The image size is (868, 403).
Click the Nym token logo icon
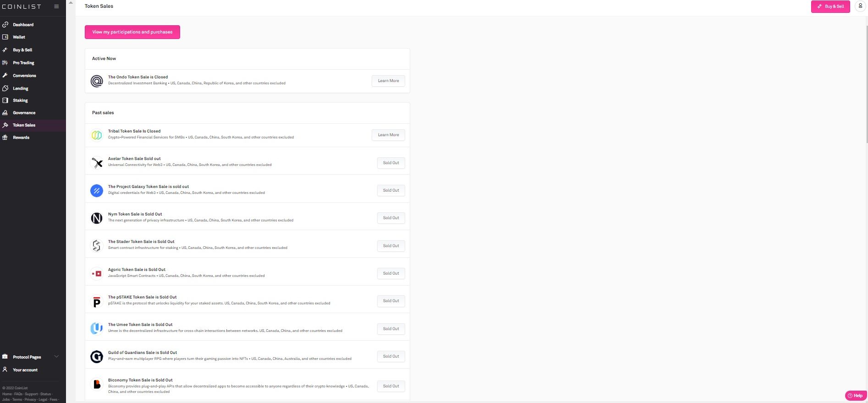(x=97, y=218)
